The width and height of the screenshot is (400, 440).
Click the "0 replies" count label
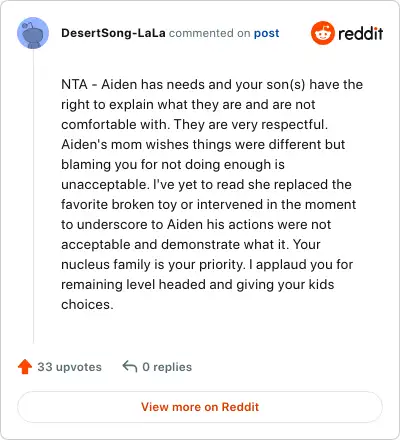(x=167, y=367)
